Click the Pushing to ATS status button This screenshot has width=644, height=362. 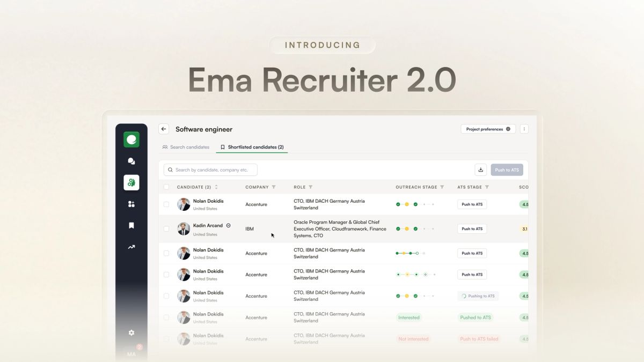pos(478,296)
